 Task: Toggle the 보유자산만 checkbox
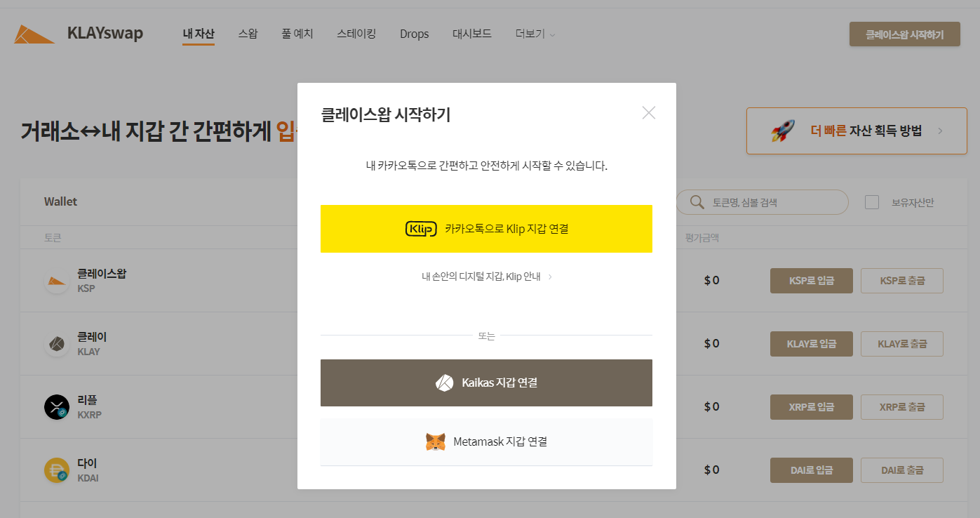(x=872, y=202)
